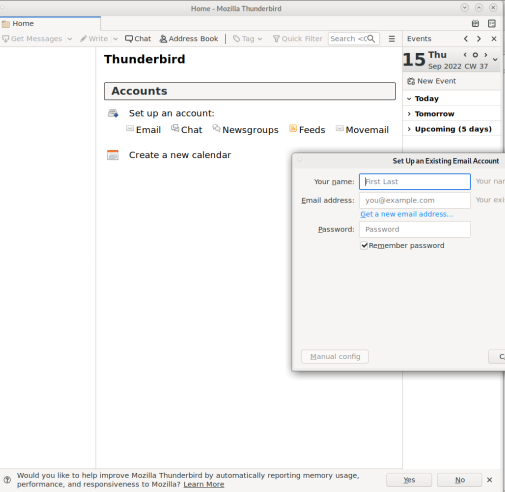This screenshot has width=505, height=492.
Task: Close the Events pane
Action: [494, 39]
